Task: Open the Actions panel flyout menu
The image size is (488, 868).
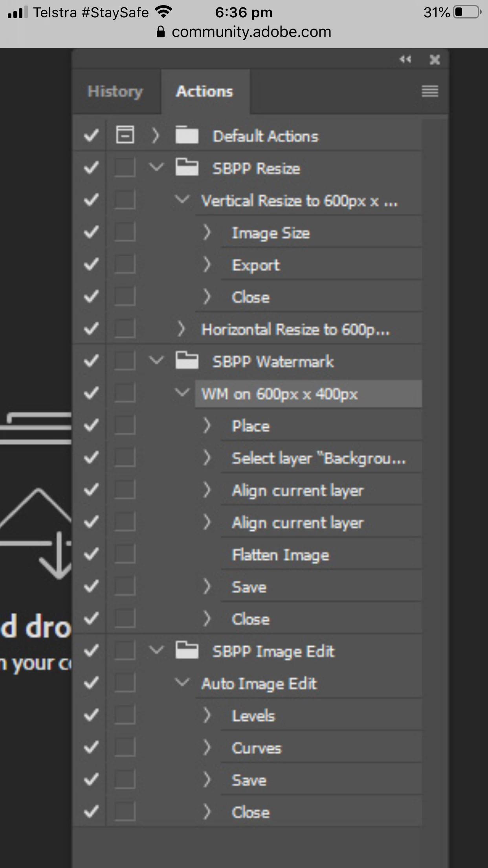Action: click(x=430, y=91)
